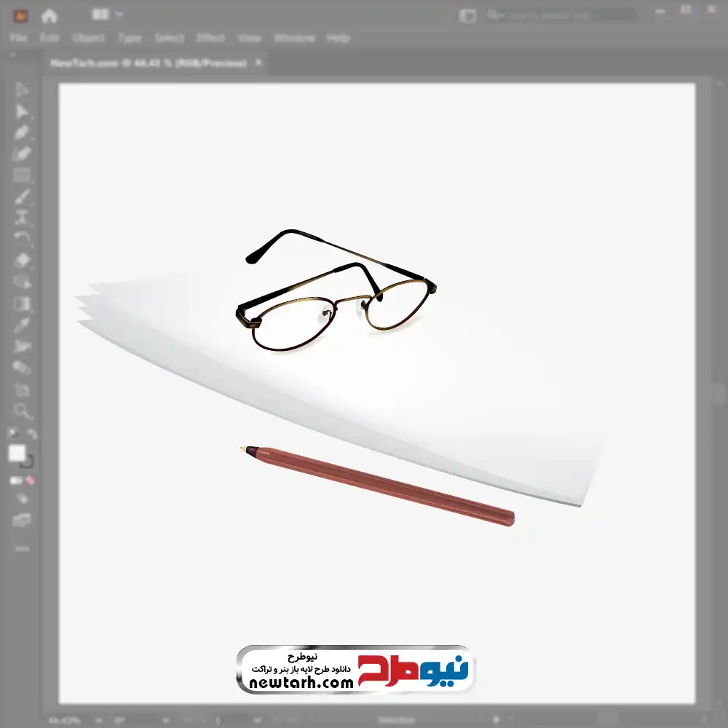The width and height of the screenshot is (728, 728).
Task: Pick the Eyedropper tool
Action: coord(22,325)
